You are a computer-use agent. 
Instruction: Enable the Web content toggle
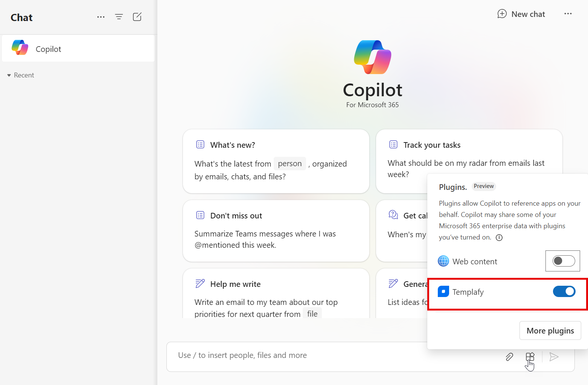(563, 261)
